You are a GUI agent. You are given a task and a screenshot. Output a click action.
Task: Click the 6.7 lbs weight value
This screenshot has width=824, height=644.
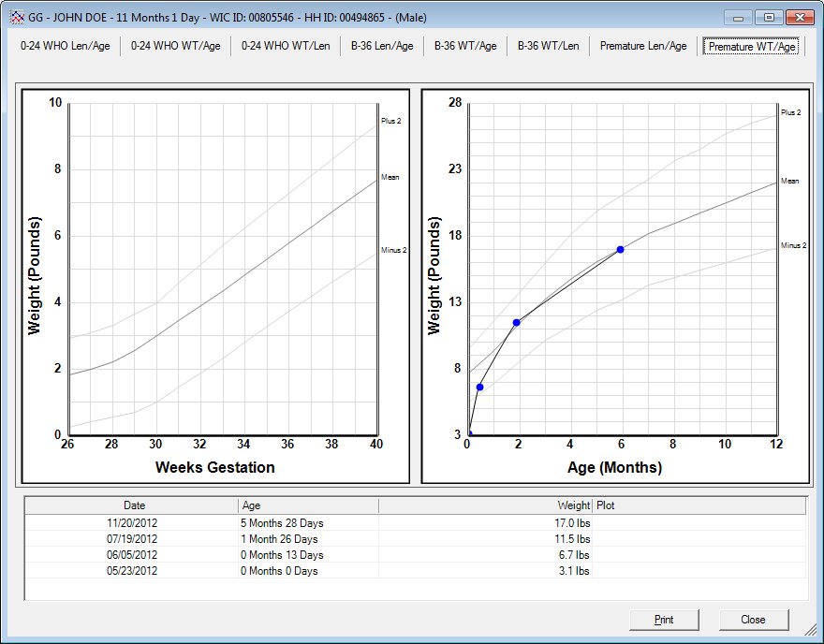[574, 555]
